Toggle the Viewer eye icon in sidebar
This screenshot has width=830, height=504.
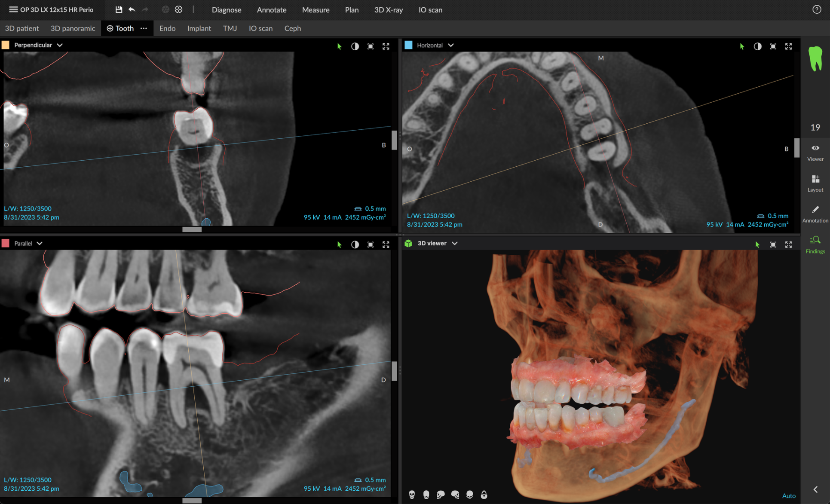815,152
